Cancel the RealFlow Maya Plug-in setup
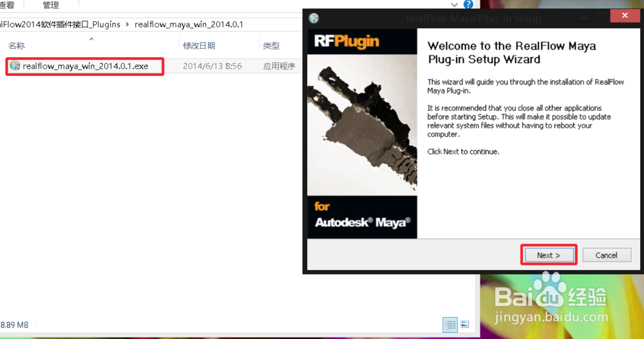The width and height of the screenshot is (644, 339). tap(606, 255)
